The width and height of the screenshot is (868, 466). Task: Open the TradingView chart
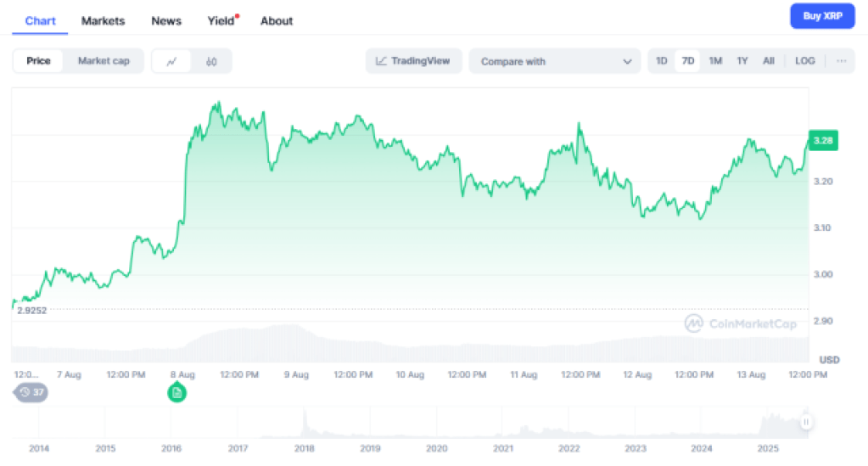pyautogui.click(x=414, y=61)
